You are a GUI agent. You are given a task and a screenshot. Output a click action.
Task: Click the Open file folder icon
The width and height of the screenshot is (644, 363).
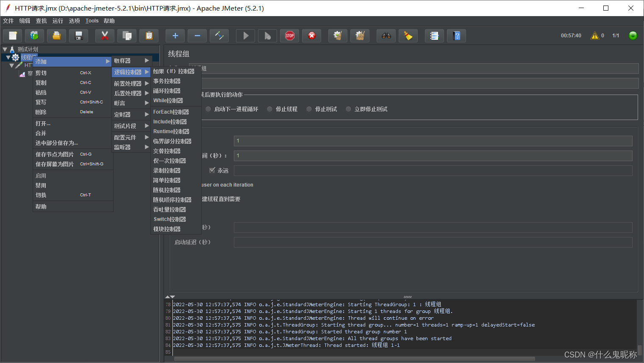tap(57, 36)
